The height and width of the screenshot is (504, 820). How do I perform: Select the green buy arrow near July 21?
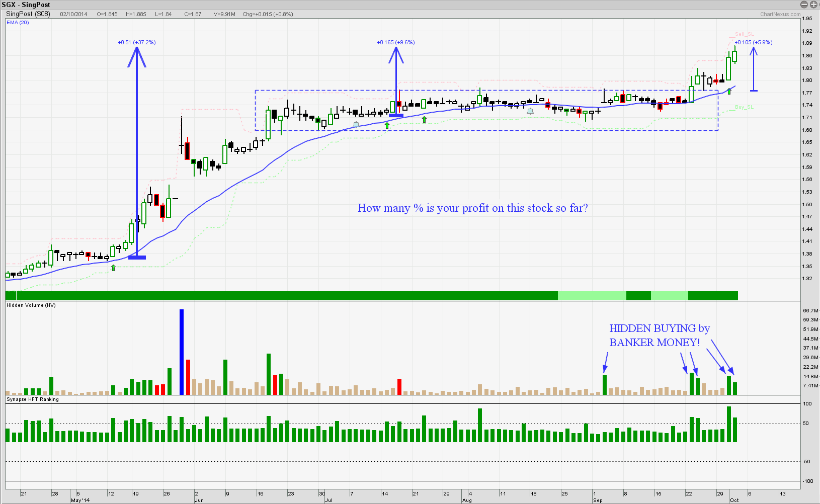click(425, 119)
